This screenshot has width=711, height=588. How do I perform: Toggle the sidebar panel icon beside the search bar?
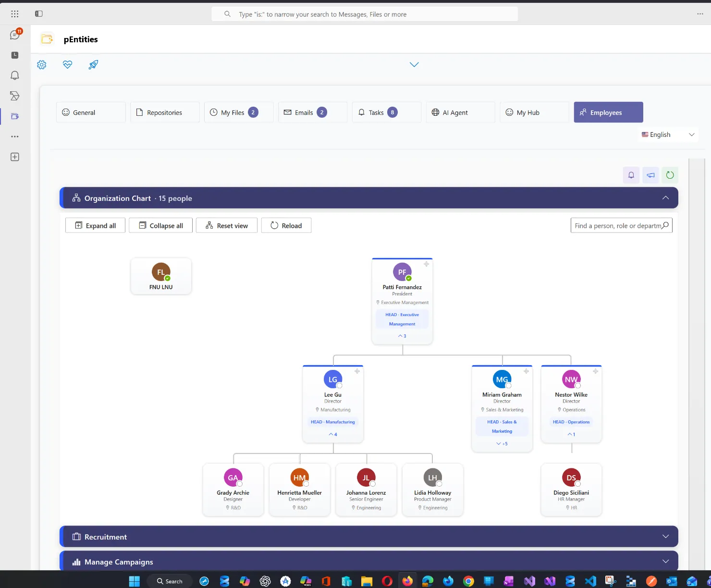point(39,14)
